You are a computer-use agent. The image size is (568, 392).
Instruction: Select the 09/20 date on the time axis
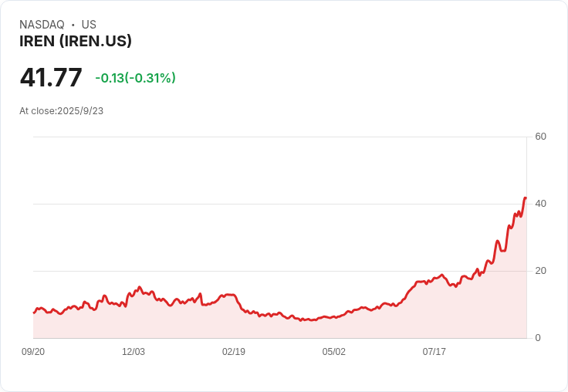pyautogui.click(x=33, y=352)
